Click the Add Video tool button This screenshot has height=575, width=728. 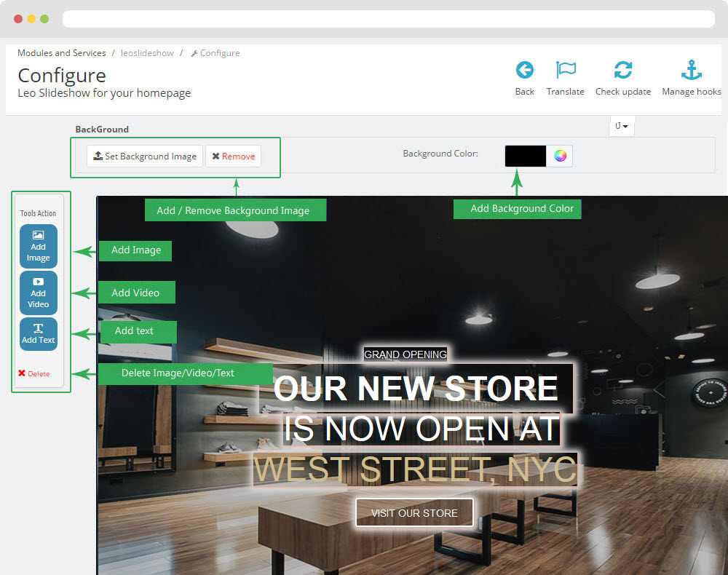pyautogui.click(x=39, y=293)
